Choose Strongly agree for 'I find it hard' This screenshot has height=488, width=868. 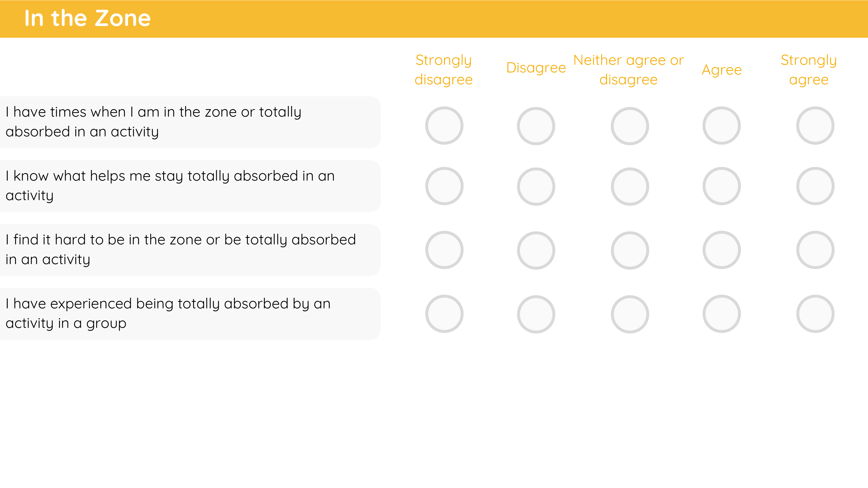(x=815, y=250)
